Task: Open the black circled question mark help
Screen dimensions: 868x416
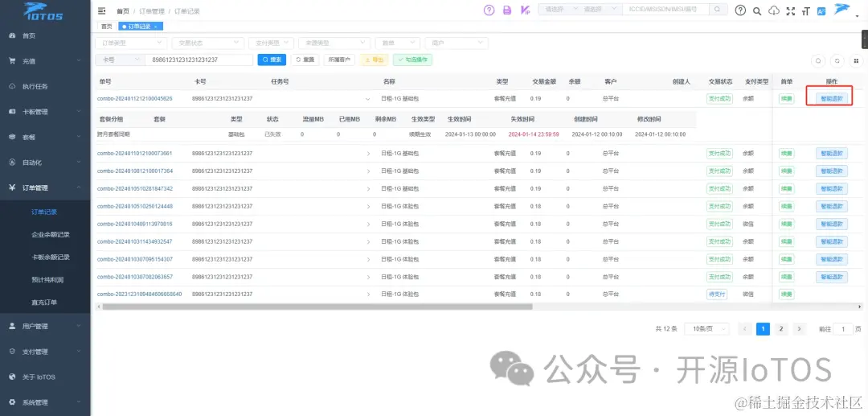Action: pos(740,10)
